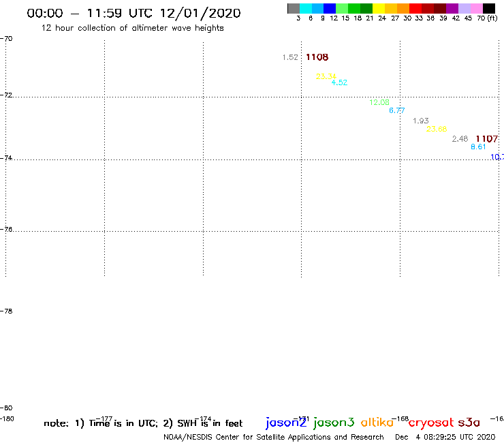This screenshot has width=504, height=443.
Task: Click the yellow wave height 23.68
Action: tap(437, 129)
